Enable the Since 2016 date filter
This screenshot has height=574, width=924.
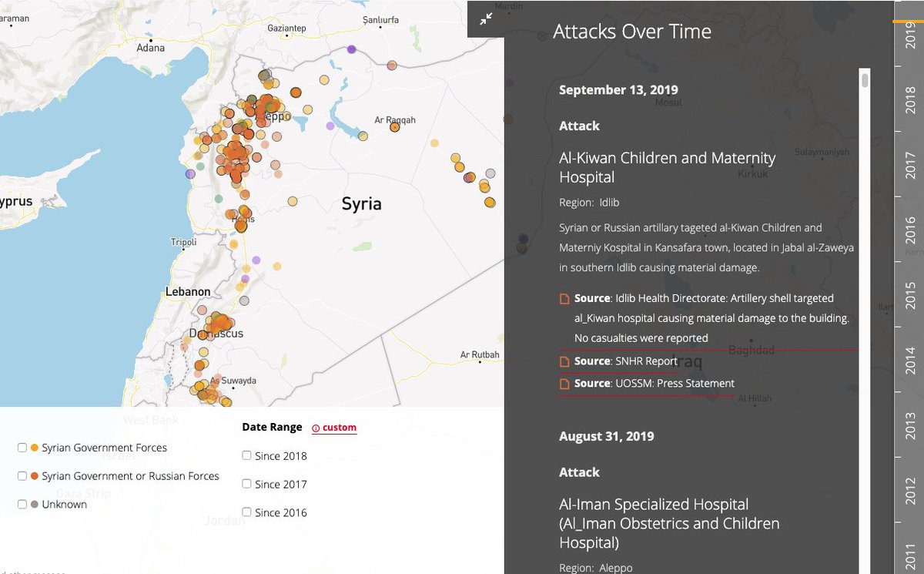click(x=246, y=512)
